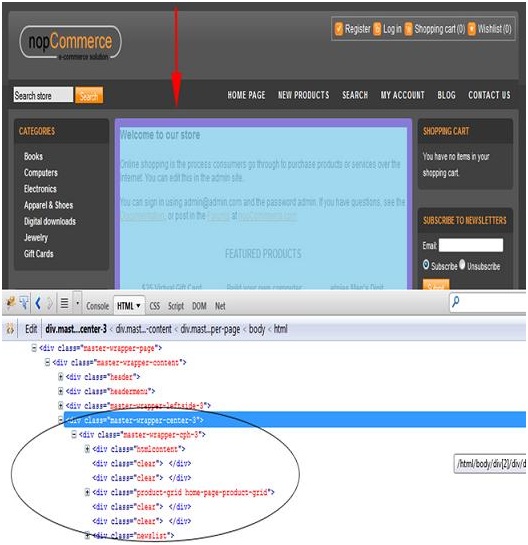Open the NEW PRODUCTS menu link
The width and height of the screenshot is (528, 545).
pos(303,95)
